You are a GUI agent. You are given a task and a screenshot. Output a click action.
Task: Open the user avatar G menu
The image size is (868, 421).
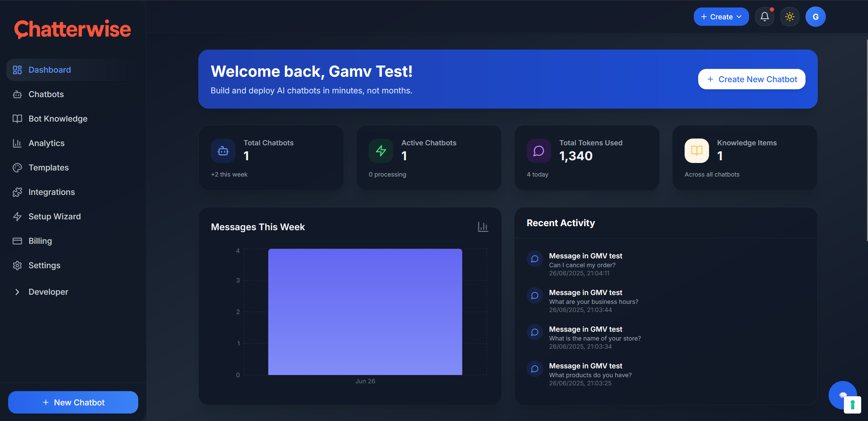pos(815,17)
